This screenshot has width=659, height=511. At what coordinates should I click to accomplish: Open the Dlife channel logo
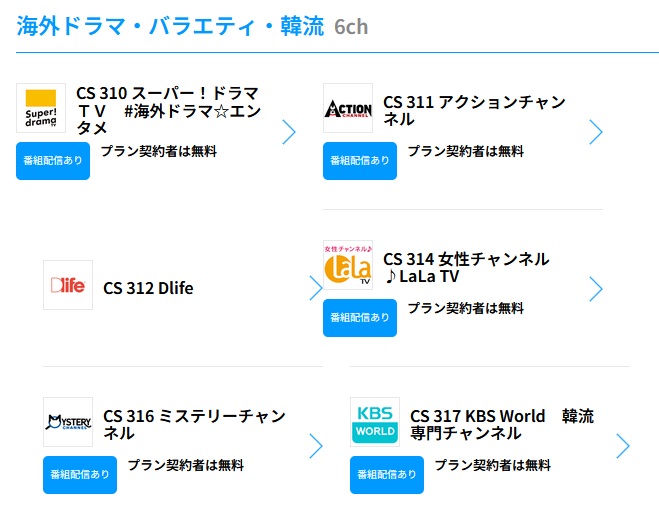pos(68,285)
